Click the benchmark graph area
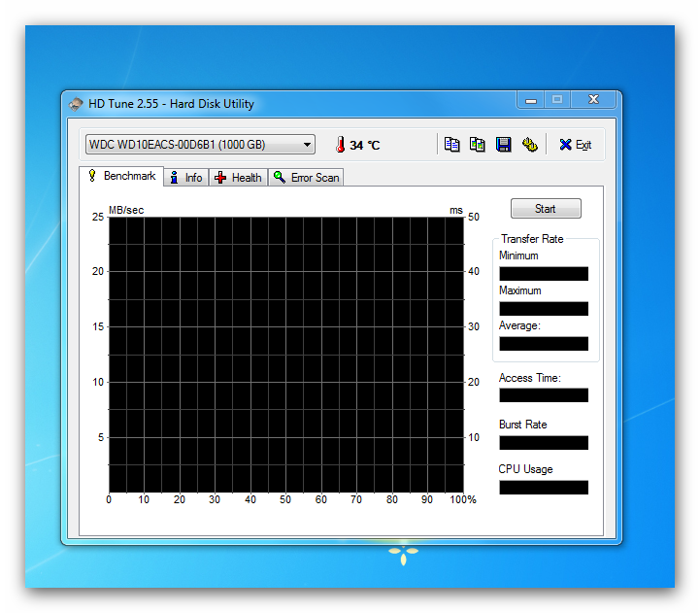This screenshot has height=613, width=700. click(286, 356)
